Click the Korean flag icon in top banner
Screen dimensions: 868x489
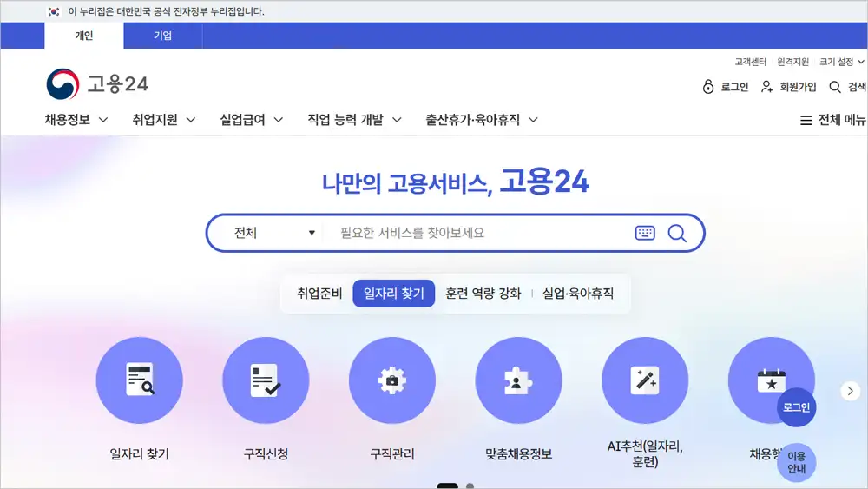[x=54, y=11]
